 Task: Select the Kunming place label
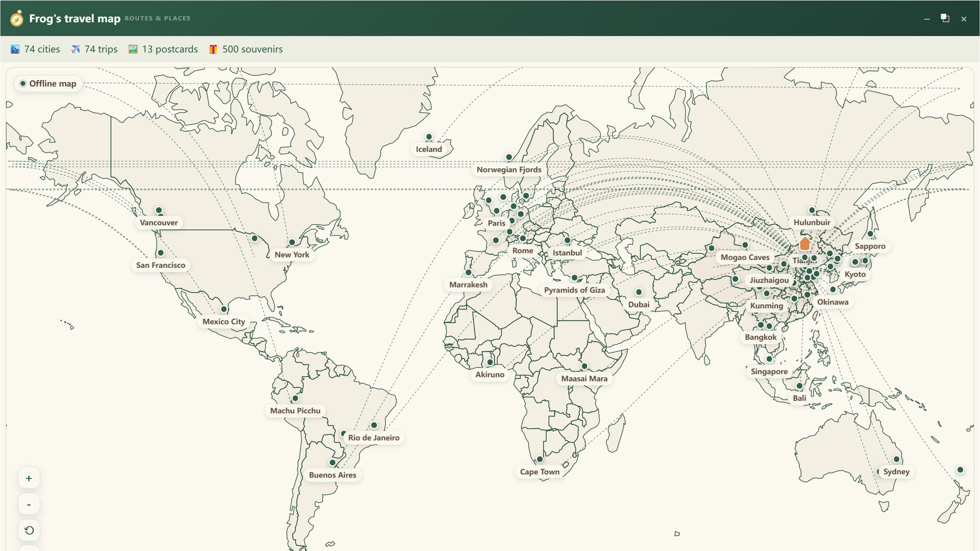[767, 306]
